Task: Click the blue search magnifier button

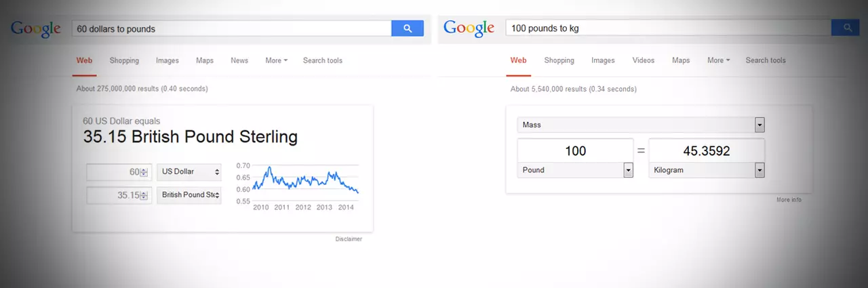Action: [408, 28]
